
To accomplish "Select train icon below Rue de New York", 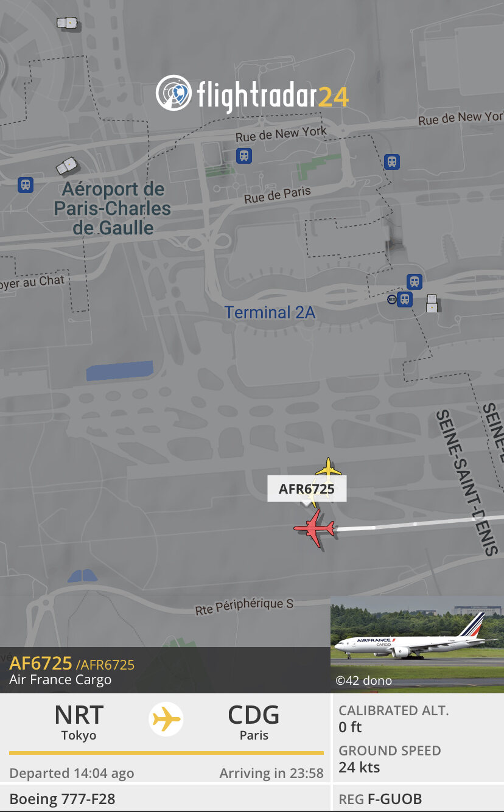I will point(244,156).
